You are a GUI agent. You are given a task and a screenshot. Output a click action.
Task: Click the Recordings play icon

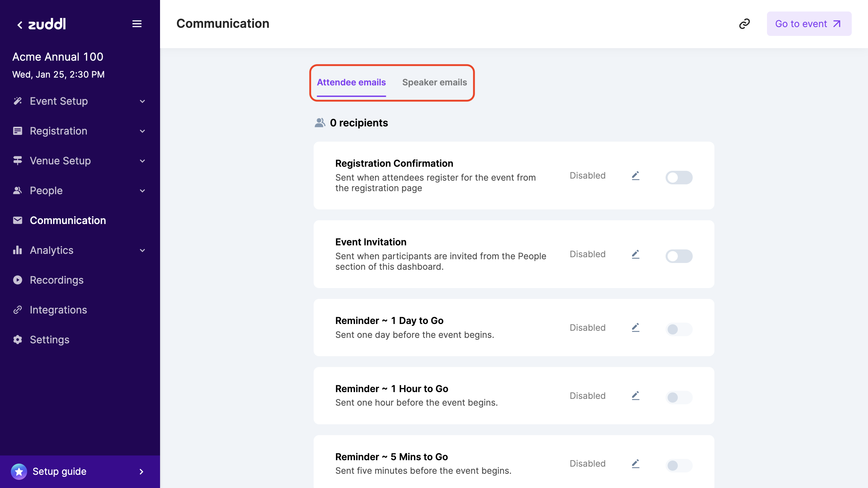point(18,280)
